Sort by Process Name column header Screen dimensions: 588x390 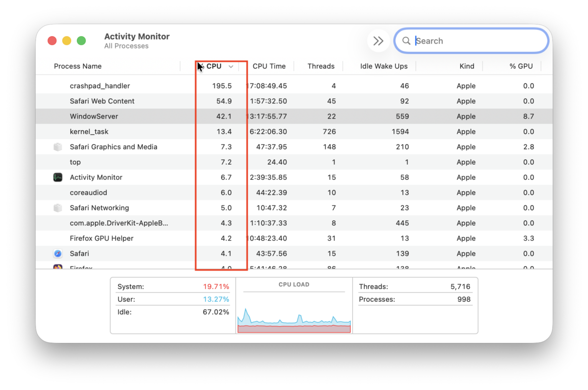click(x=78, y=66)
